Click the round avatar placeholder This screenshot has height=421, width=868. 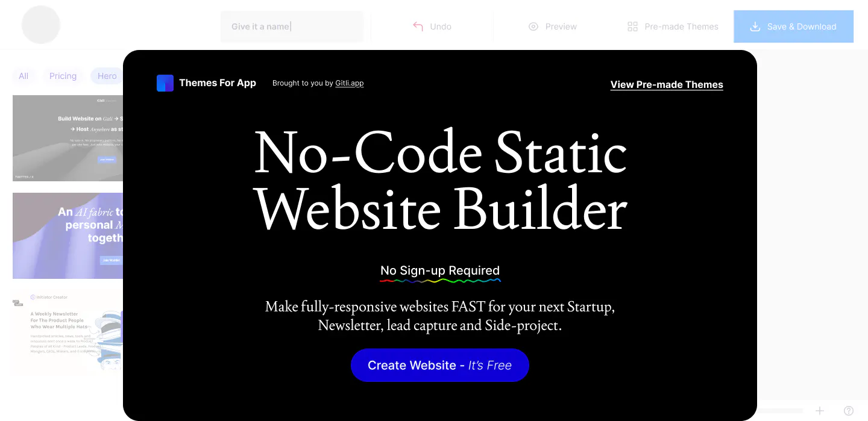tap(41, 25)
